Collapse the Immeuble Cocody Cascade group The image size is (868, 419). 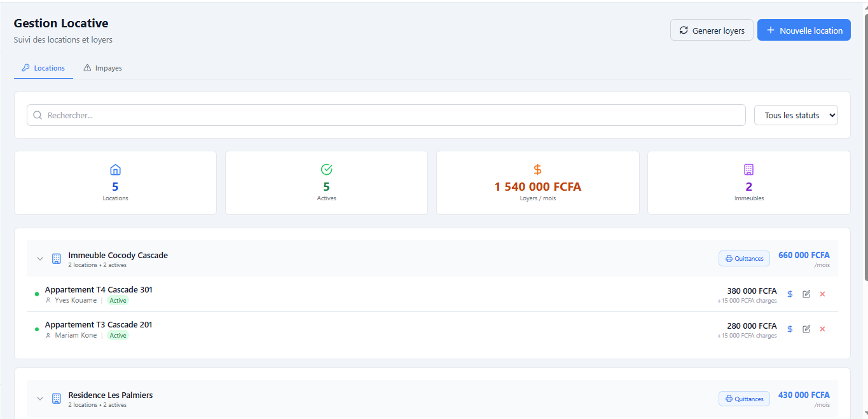[x=40, y=259]
